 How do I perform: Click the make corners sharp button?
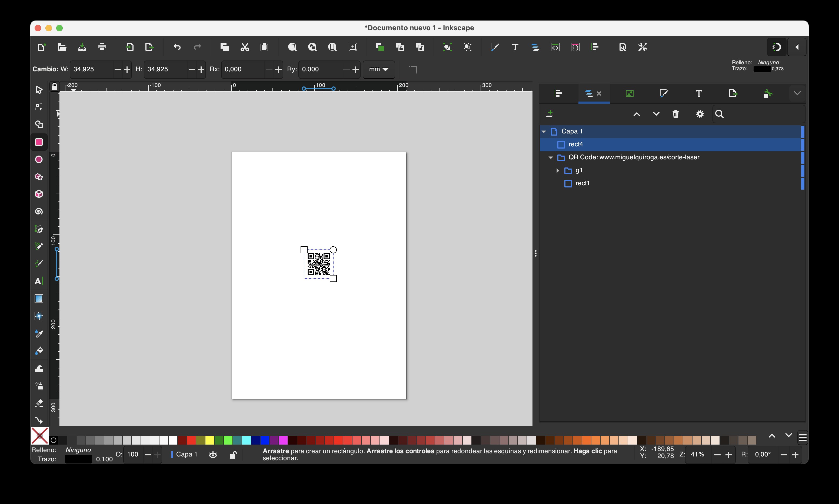[x=413, y=69]
